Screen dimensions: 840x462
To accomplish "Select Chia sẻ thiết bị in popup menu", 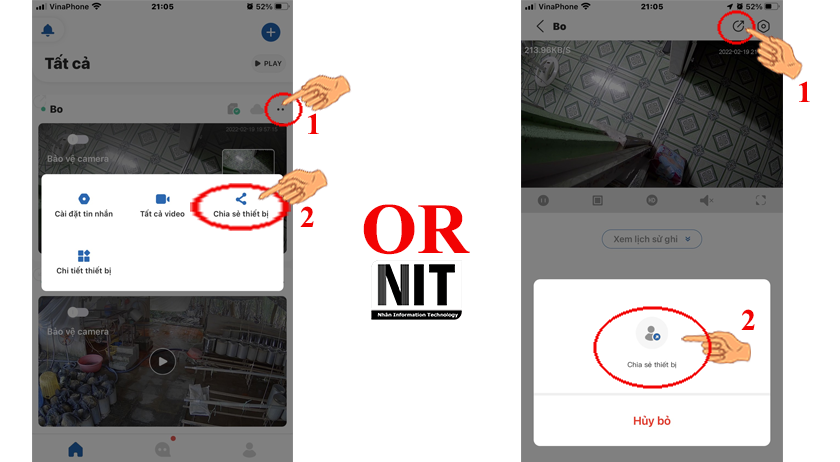I will tap(241, 206).
